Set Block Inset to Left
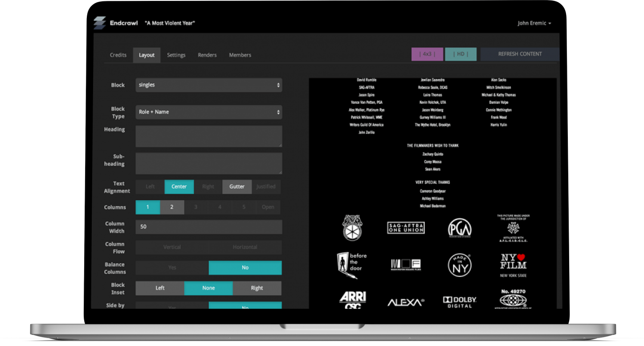 [x=160, y=288]
